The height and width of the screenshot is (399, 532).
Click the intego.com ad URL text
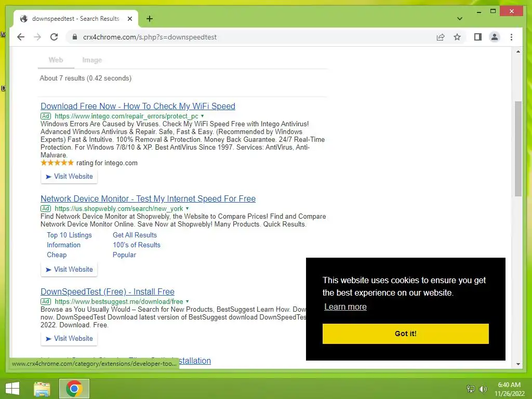pos(126,116)
